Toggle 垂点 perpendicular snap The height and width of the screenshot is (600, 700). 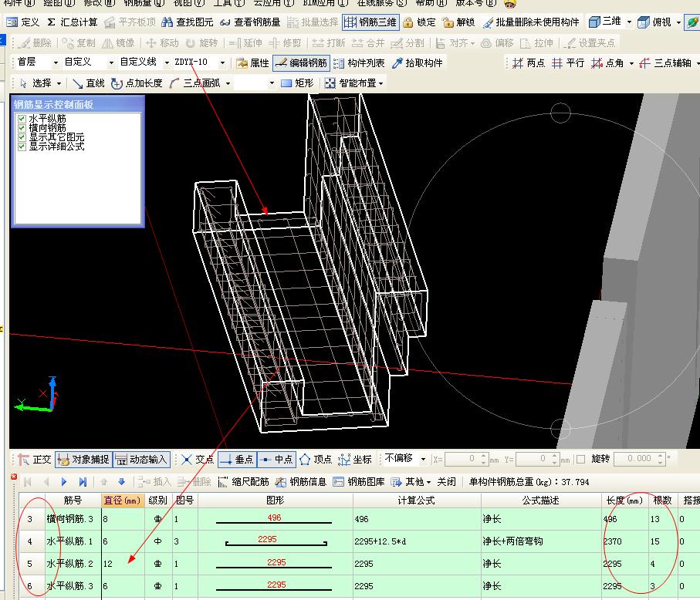[238, 460]
